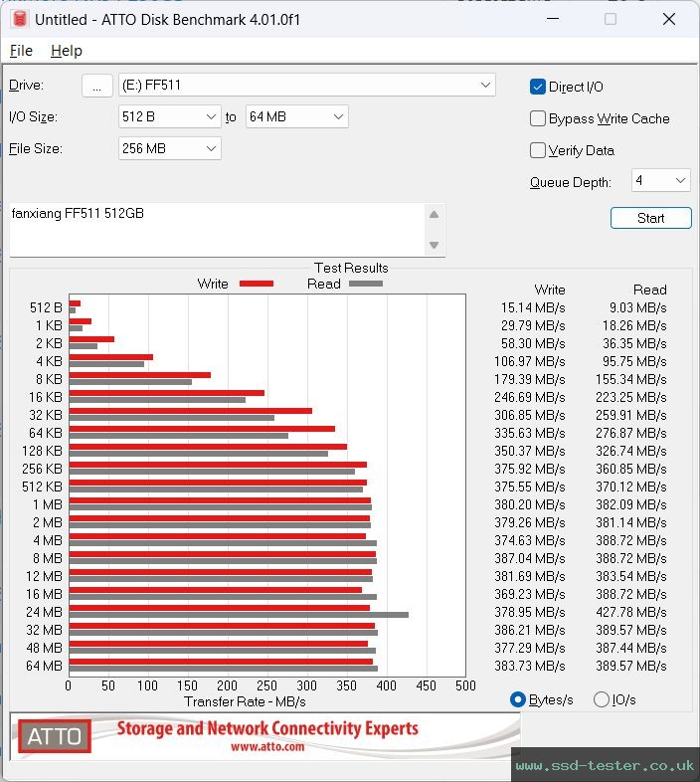This screenshot has width=700, height=782.
Task: Click the 24 MB row label in chart
Action: (44, 612)
